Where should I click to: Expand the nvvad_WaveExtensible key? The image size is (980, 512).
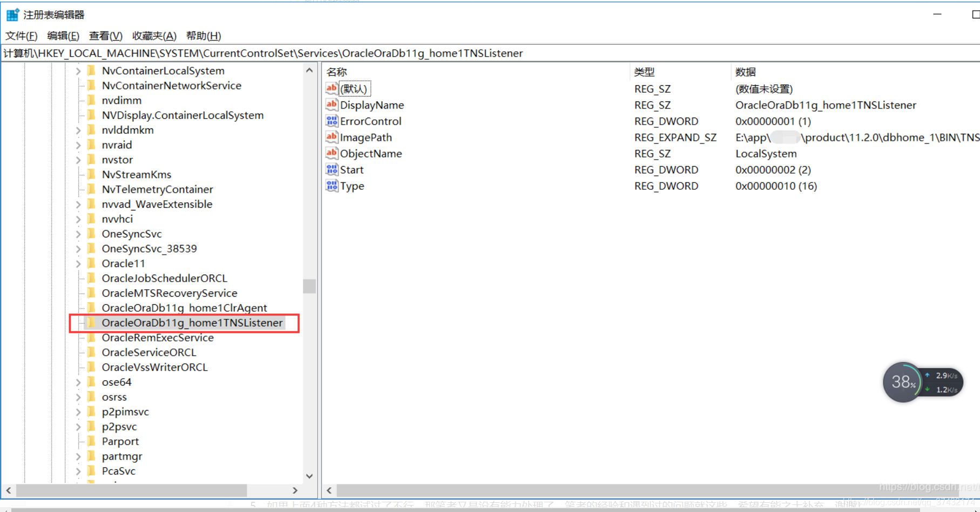[x=78, y=204]
